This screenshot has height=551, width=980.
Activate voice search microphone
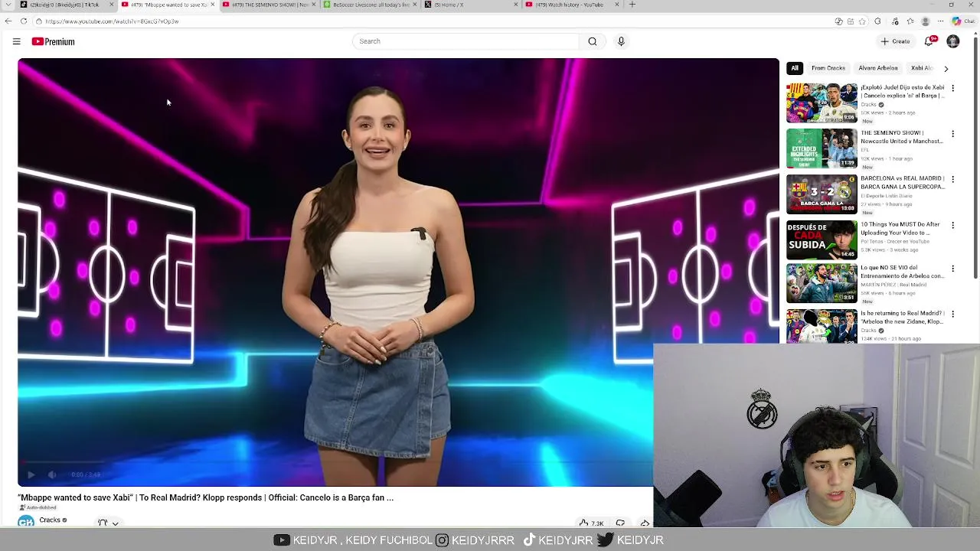click(621, 41)
